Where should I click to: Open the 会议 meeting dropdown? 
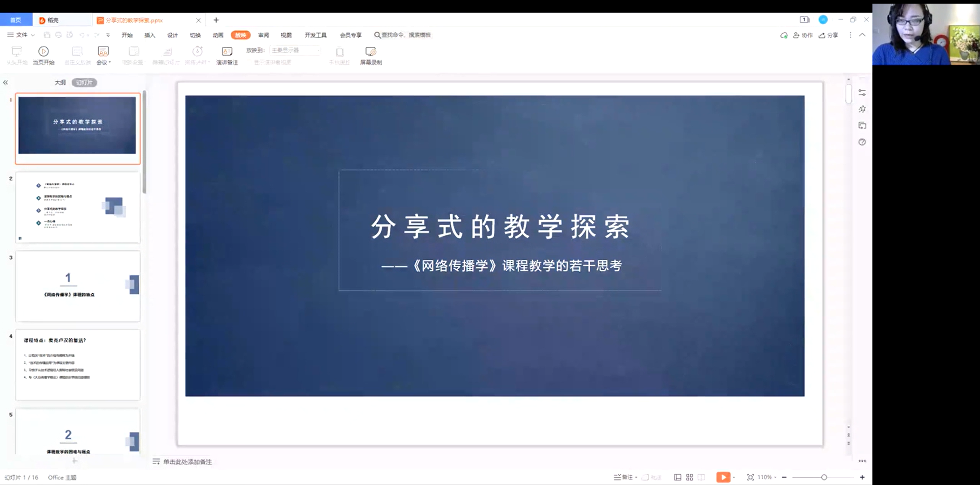click(x=103, y=54)
